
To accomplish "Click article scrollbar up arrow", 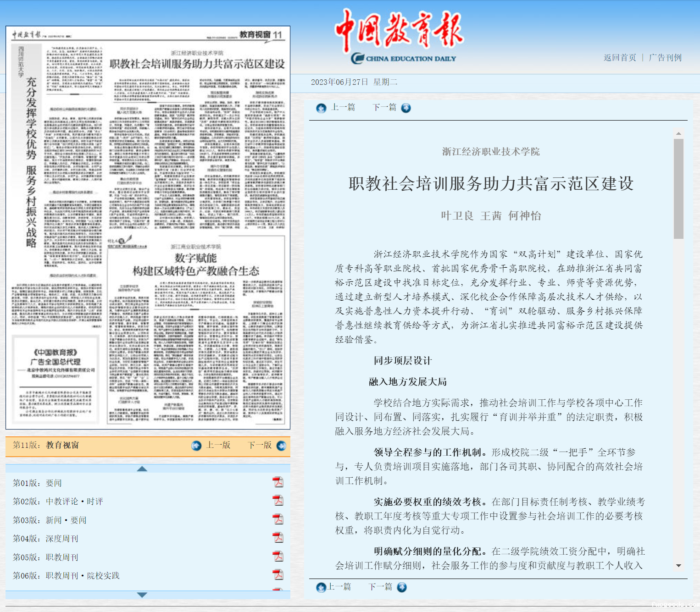I will tap(678, 133).
